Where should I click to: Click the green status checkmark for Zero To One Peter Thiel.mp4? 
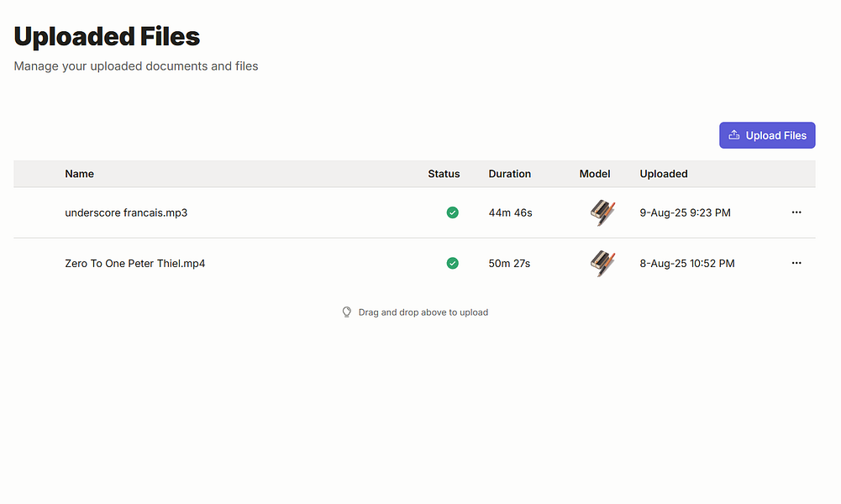[x=453, y=263]
